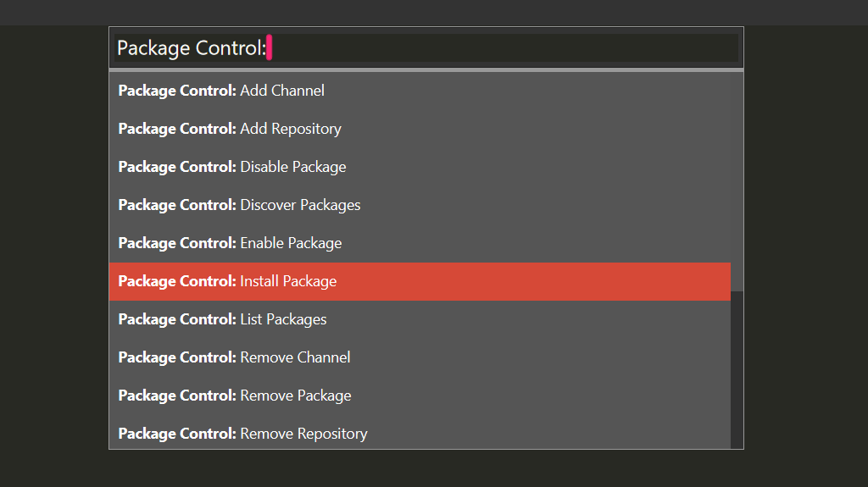This screenshot has height=487, width=868.
Task: Click the pink text cursor in search box
Action: [x=269, y=47]
